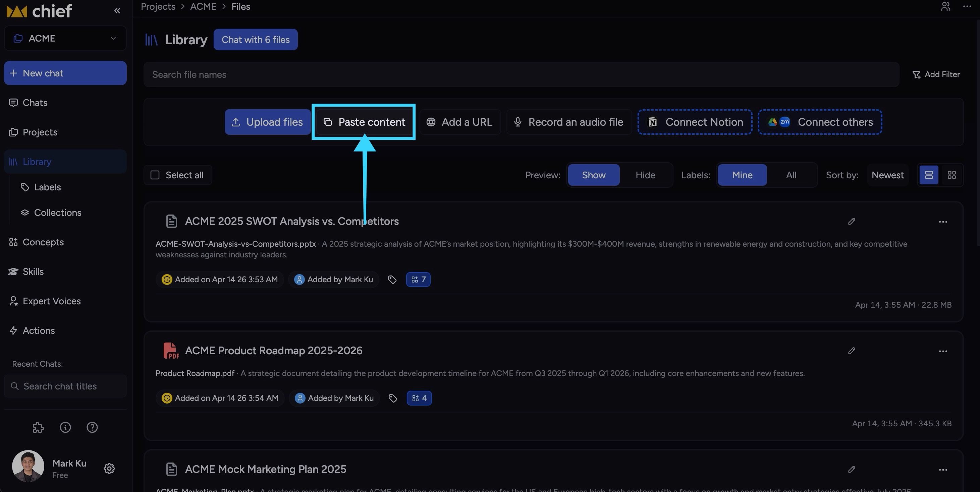Focus the Search file names field
980x492 pixels.
(521, 74)
